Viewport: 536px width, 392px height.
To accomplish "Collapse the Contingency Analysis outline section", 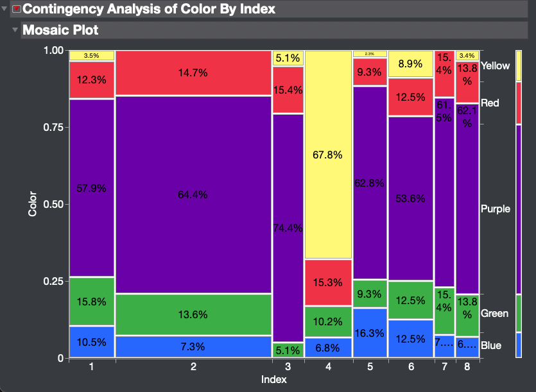I will pos(6,9).
